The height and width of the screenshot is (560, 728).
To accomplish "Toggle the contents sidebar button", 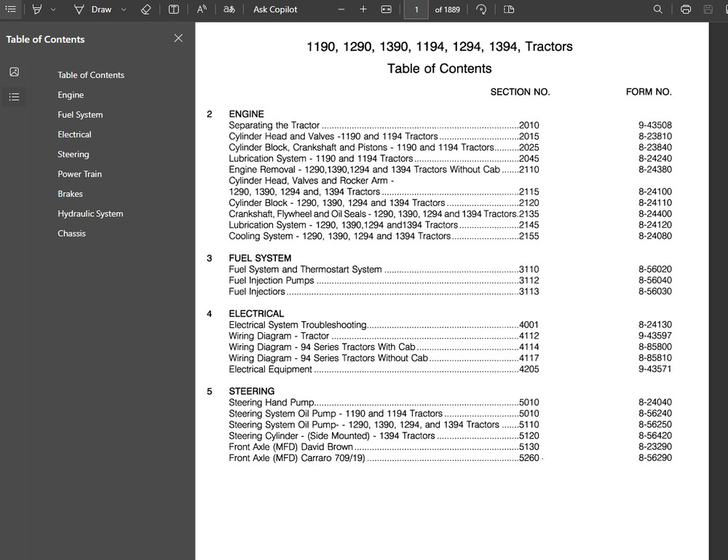I will pos(11,9).
